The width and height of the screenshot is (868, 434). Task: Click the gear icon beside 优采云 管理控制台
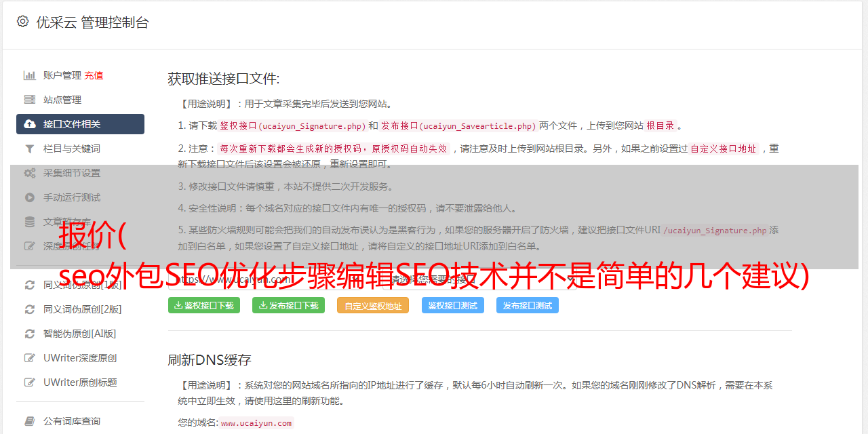22,22
